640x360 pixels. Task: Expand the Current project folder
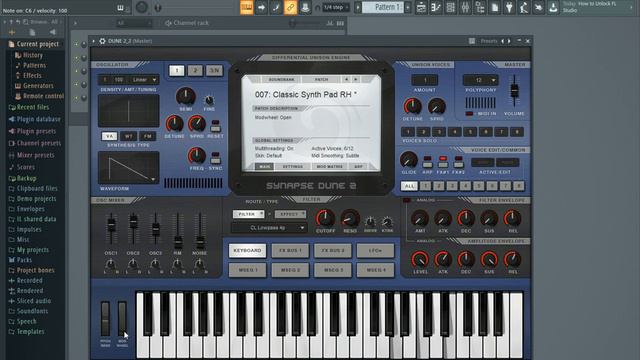coord(37,44)
